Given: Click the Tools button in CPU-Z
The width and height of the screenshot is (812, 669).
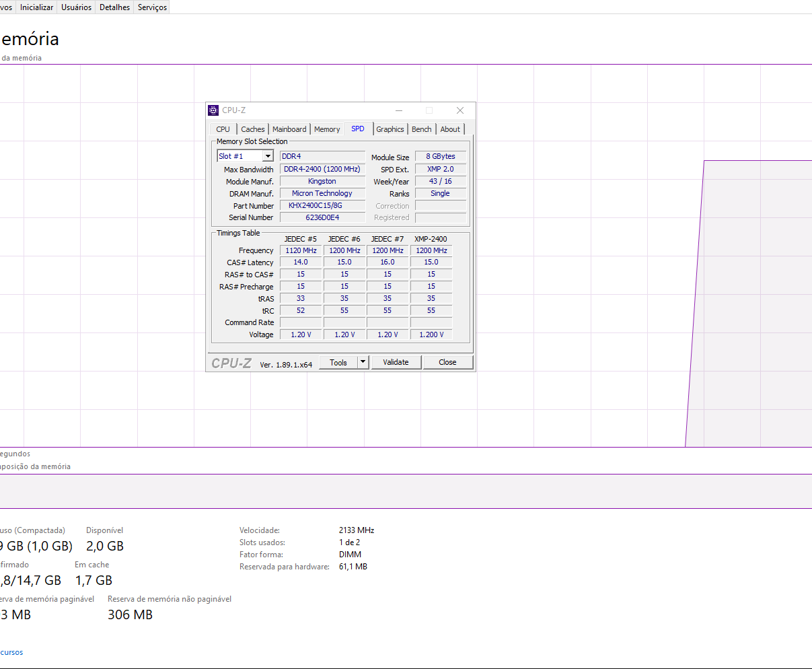Looking at the screenshot, I should 338,362.
